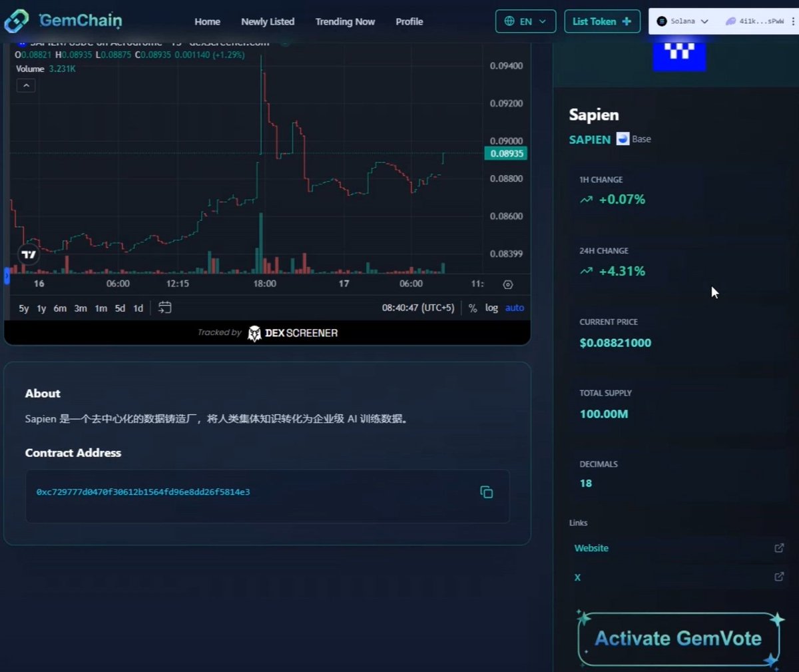Click the globe icon in language selector
799x672 pixels.
tap(509, 21)
